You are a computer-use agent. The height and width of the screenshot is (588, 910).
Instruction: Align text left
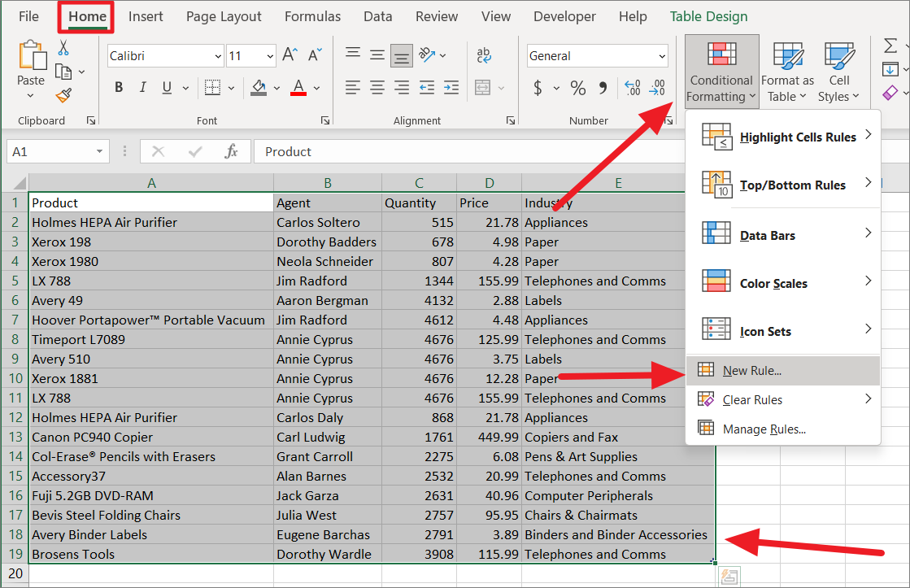tap(352, 88)
